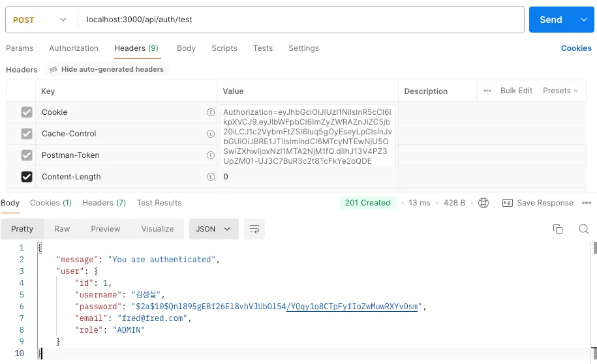This screenshot has height=364, width=597.
Task: Click the Send button
Action: (550, 20)
